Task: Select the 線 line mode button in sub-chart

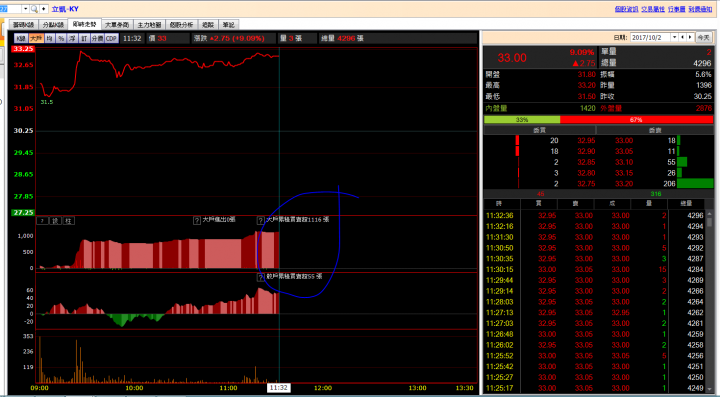Action: 56,221
